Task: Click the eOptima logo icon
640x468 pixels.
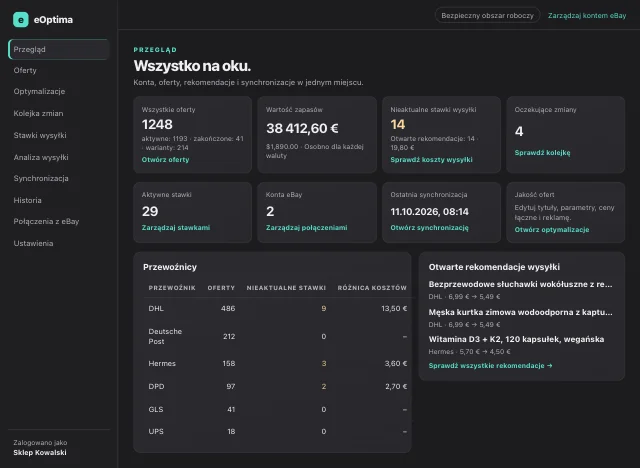Action: pyautogui.click(x=21, y=20)
